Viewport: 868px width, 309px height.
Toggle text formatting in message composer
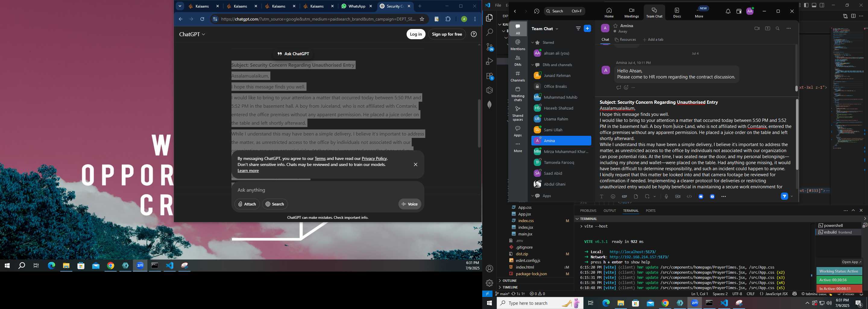pos(602,197)
